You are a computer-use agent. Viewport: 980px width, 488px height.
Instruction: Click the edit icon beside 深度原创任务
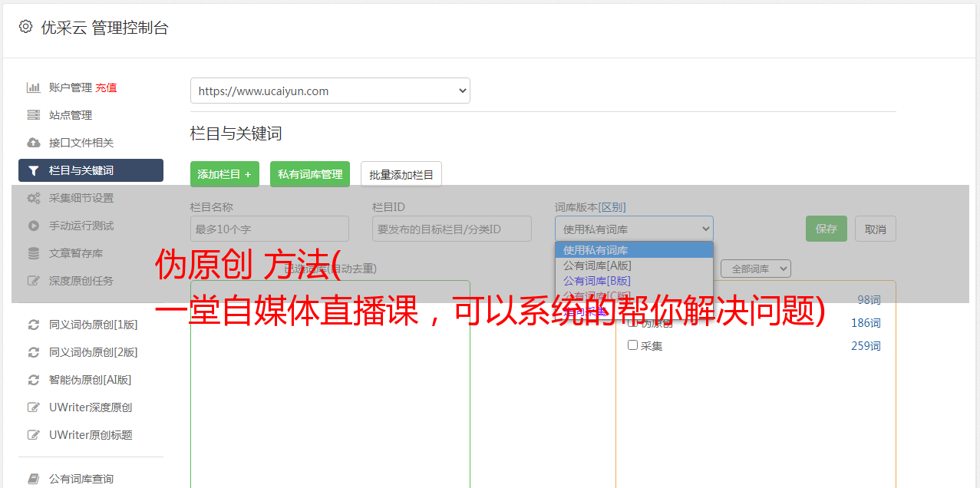[x=33, y=281]
